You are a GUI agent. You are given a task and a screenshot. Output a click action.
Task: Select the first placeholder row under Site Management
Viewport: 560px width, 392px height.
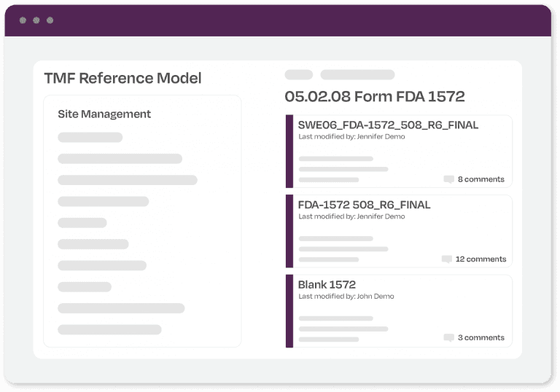tap(90, 138)
